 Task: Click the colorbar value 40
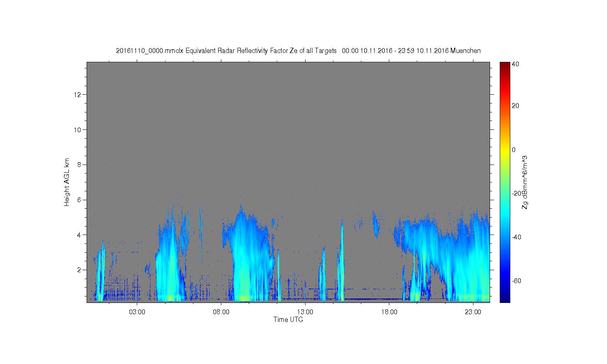(516, 64)
